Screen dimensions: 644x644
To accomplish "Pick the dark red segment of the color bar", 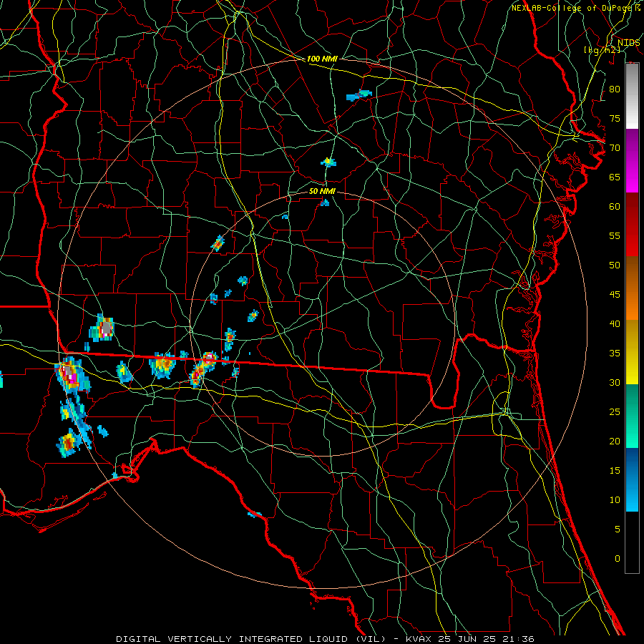I will (x=632, y=224).
